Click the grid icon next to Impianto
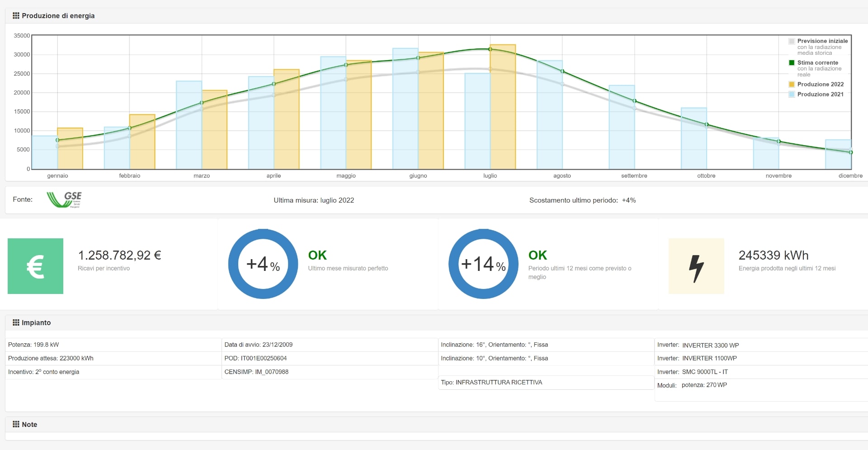The width and height of the screenshot is (868, 450). [x=16, y=322]
